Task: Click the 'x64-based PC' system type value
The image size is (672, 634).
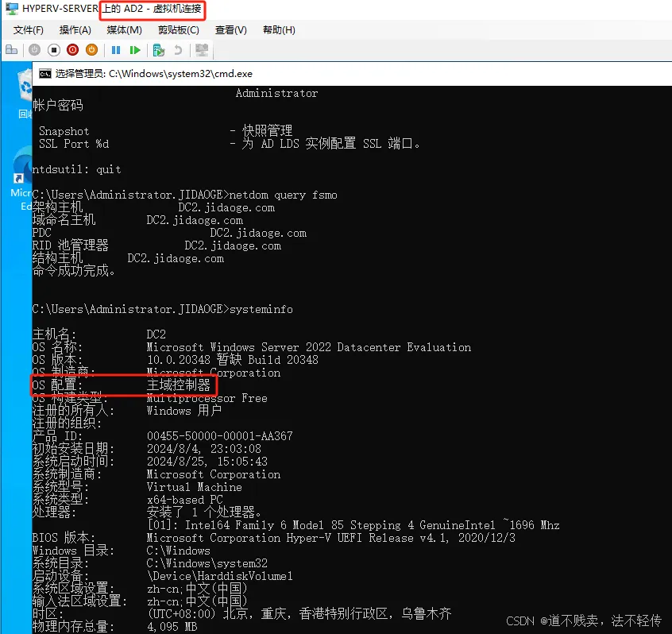Action: [x=185, y=500]
